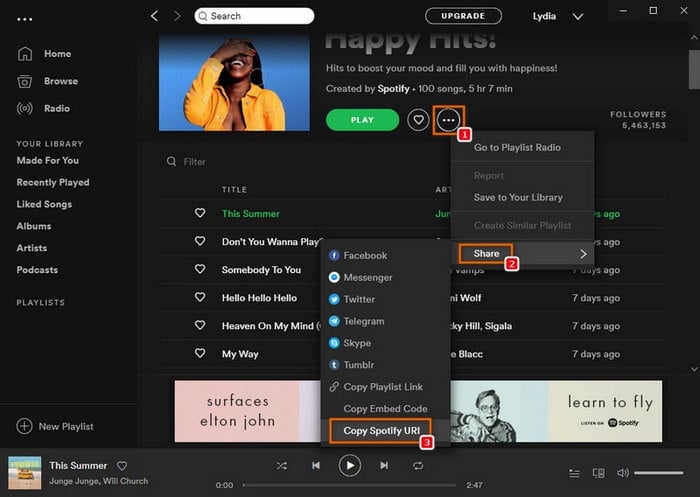Open the playlist more options button
Image resolution: width=700 pixels, height=497 pixels.
448,120
